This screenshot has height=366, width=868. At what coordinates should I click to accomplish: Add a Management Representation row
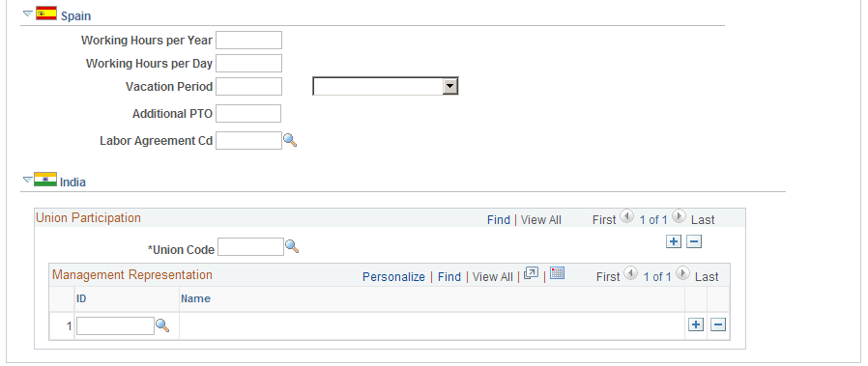tap(696, 325)
